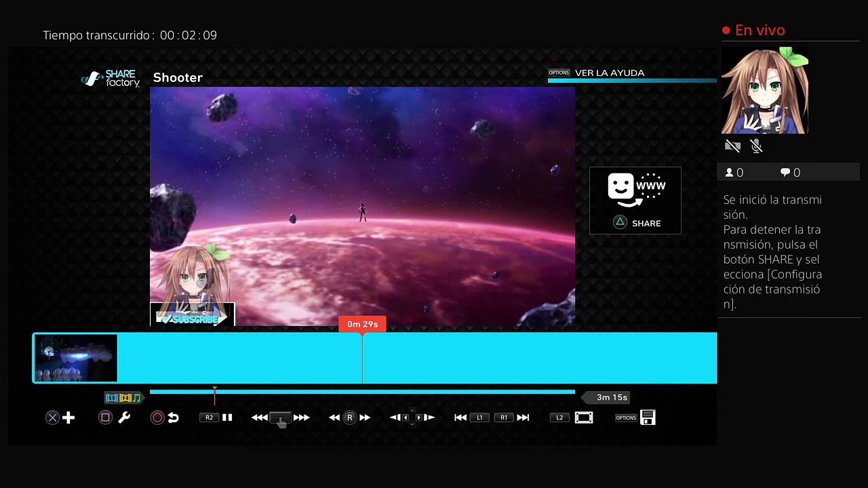868x488 pixels.
Task: Click the R2 button label
Action: 209,418
